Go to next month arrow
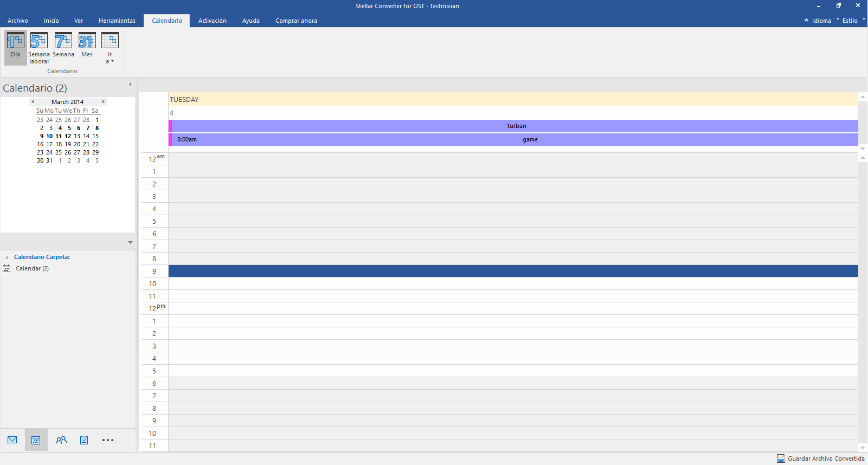The image size is (868, 465). point(103,102)
